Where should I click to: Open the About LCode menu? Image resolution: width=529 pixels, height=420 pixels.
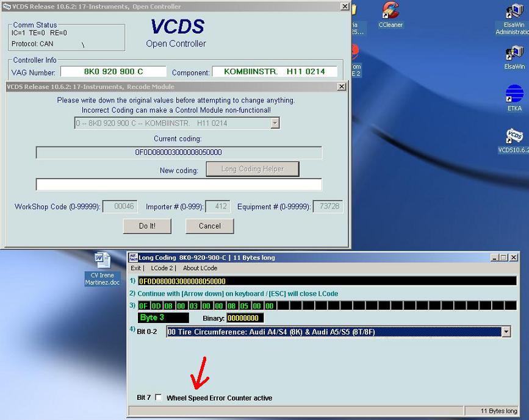200,268
